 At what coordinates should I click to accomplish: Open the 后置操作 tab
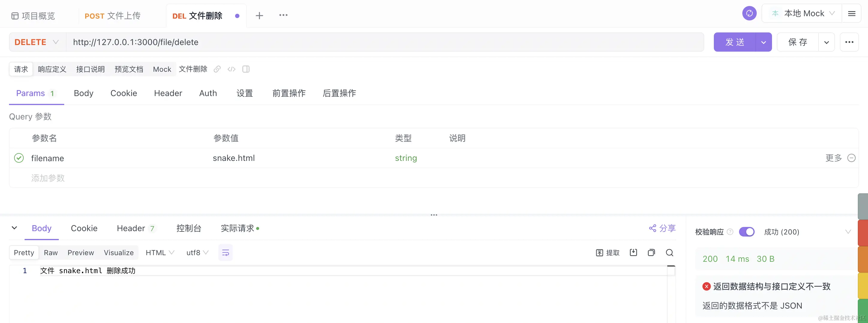click(x=339, y=93)
